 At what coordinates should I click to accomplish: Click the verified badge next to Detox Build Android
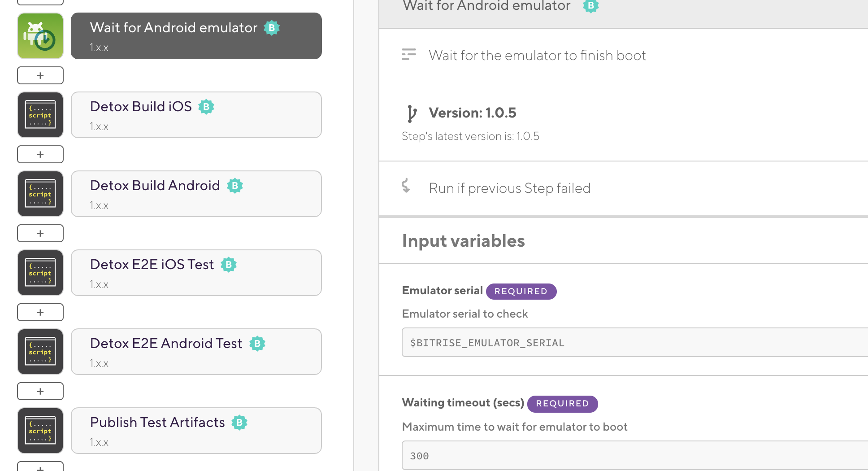[235, 186]
